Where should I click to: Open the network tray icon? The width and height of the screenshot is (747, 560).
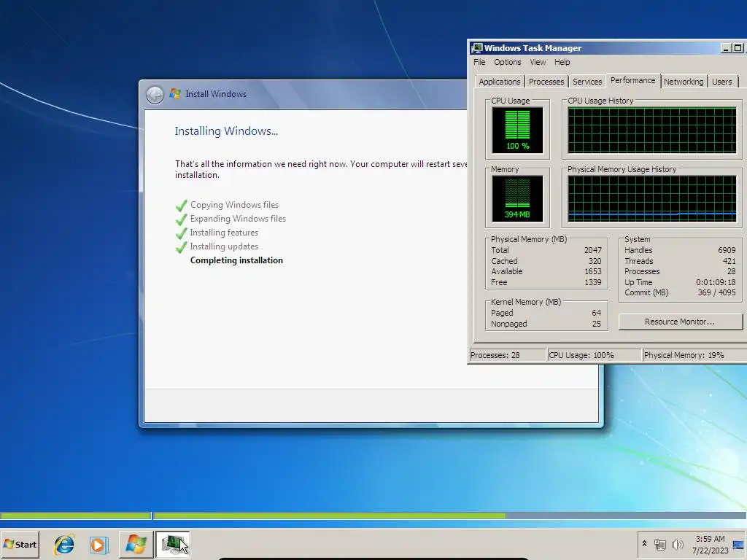coord(659,544)
